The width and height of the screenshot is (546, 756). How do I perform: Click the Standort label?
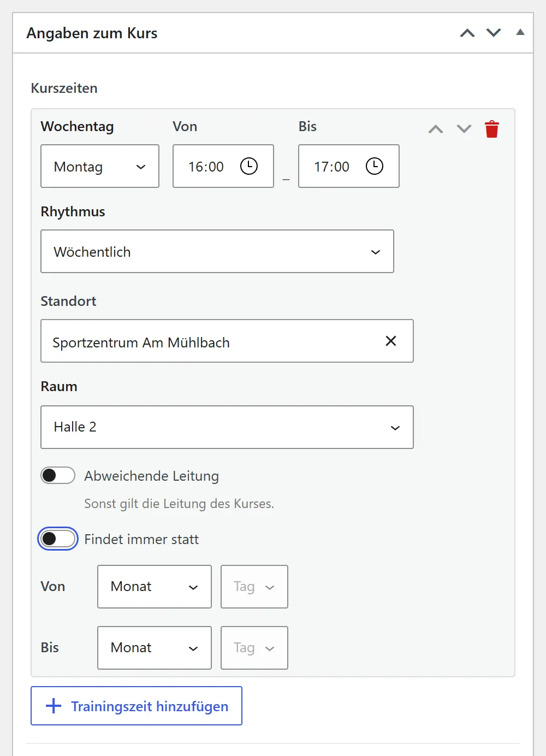pyautogui.click(x=68, y=301)
